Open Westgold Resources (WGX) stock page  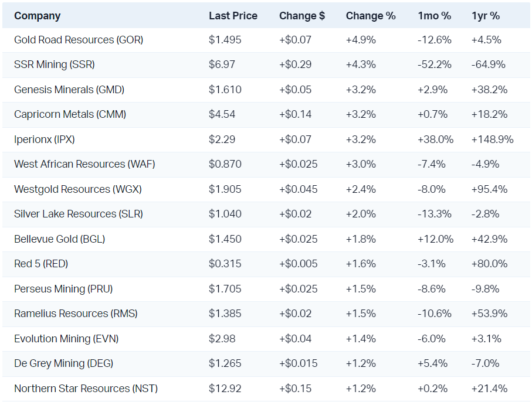click(78, 189)
